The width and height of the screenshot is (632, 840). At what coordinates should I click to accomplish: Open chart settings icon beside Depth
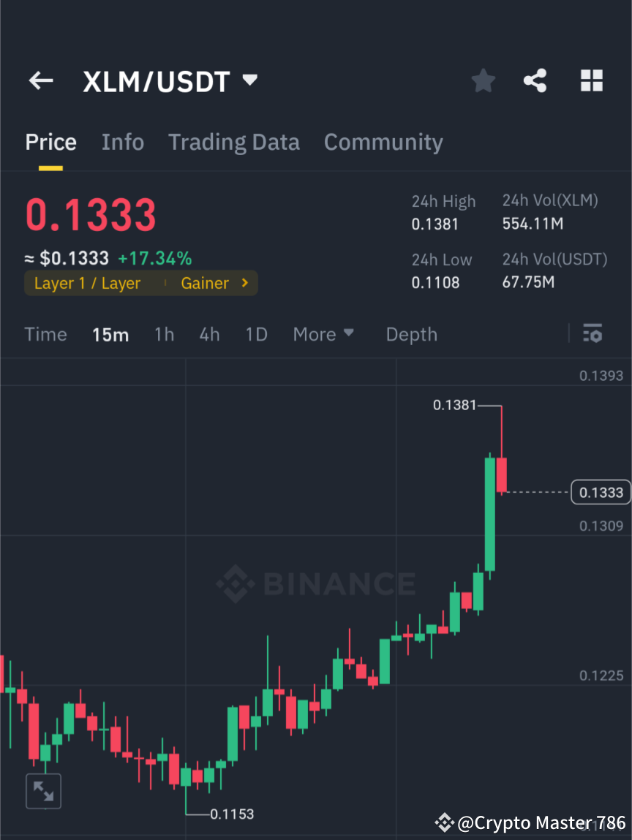[x=592, y=334]
